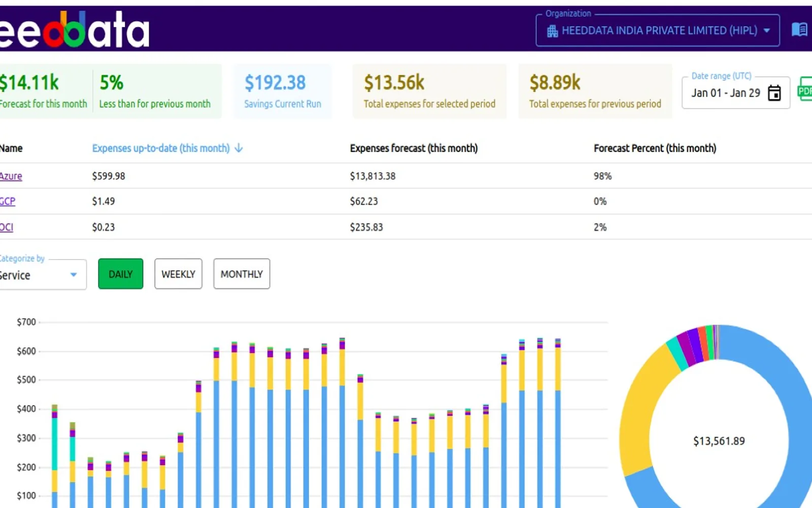Click the heeddata logo

74,29
